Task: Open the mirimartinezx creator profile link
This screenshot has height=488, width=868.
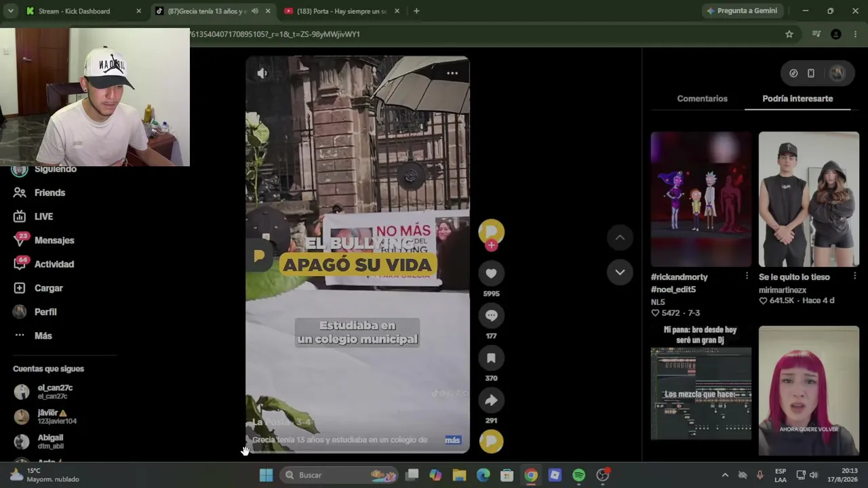Action: click(x=783, y=290)
